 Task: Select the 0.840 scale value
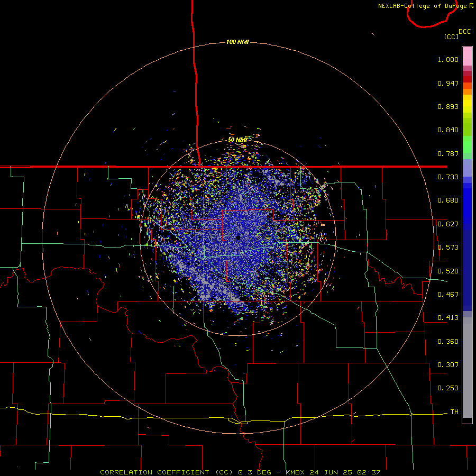click(x=448, y=130)
